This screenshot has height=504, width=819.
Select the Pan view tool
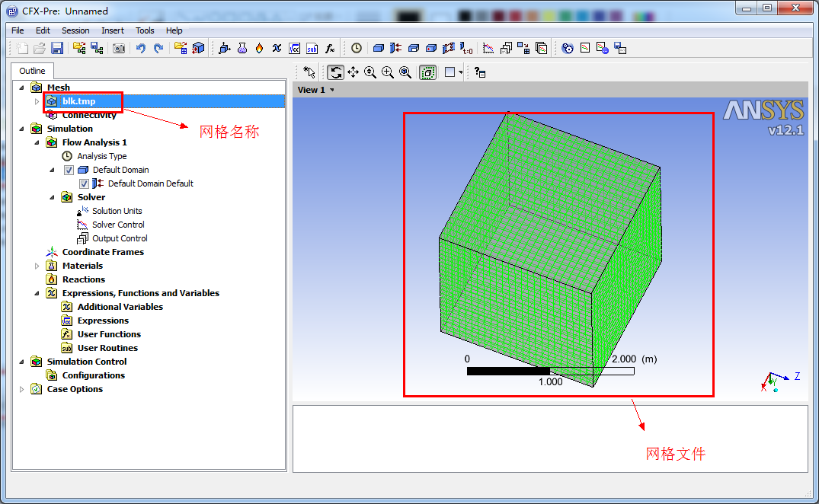353,72
